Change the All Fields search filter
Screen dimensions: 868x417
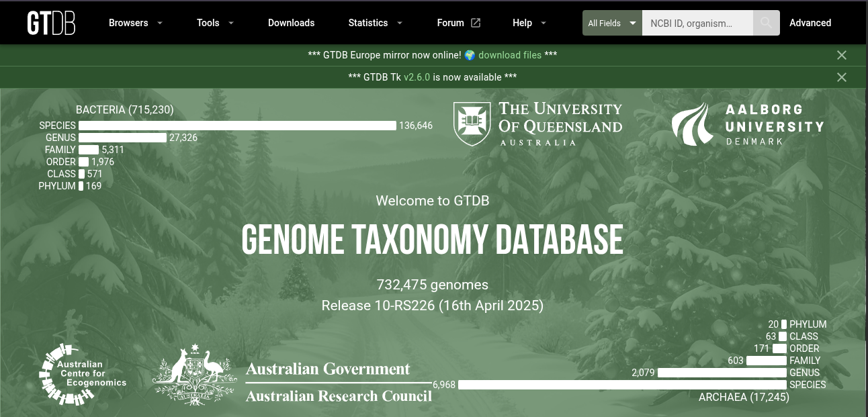tap(611, 23)
